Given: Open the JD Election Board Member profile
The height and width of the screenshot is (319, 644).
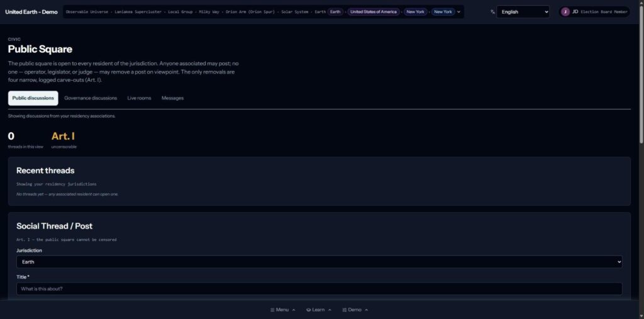Looking at the screenshot, I should pos(594,12).
